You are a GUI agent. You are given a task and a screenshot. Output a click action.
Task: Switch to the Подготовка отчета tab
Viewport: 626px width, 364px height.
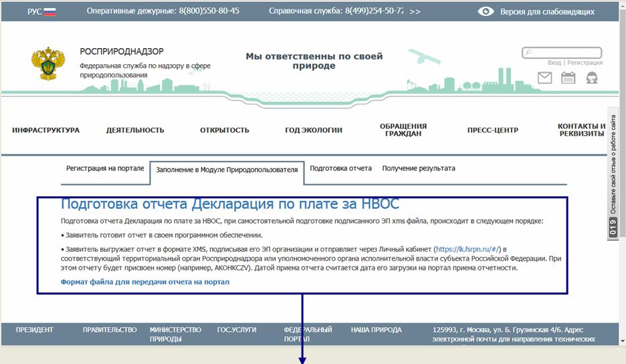pyautogui.click(x=340, y=168)
